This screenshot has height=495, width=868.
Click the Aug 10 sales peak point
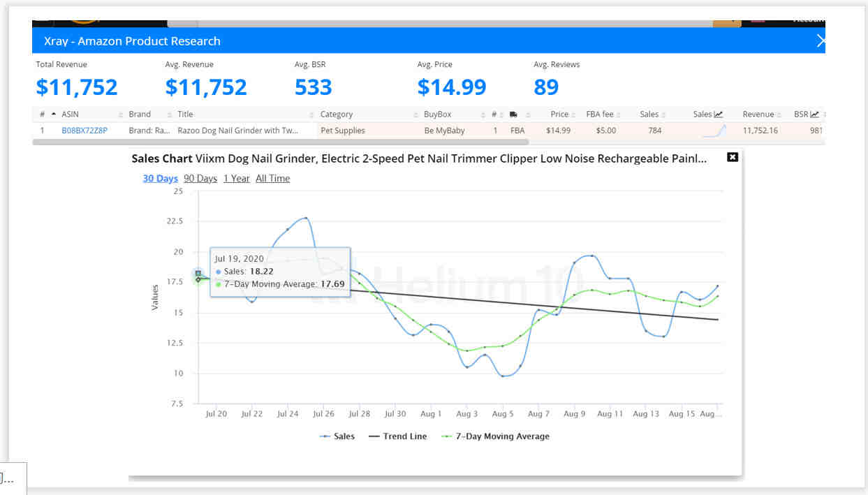point(592,256)
